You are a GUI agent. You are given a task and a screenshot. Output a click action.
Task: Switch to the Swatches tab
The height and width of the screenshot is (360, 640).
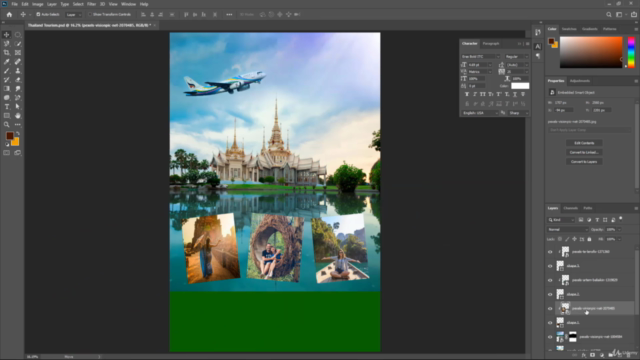click(x=569, y=29)
